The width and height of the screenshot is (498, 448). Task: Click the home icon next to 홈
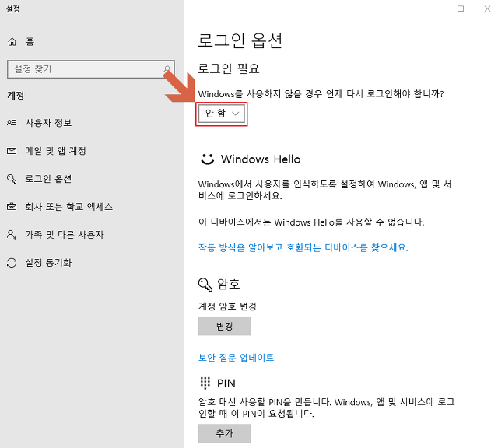(12, 41)
